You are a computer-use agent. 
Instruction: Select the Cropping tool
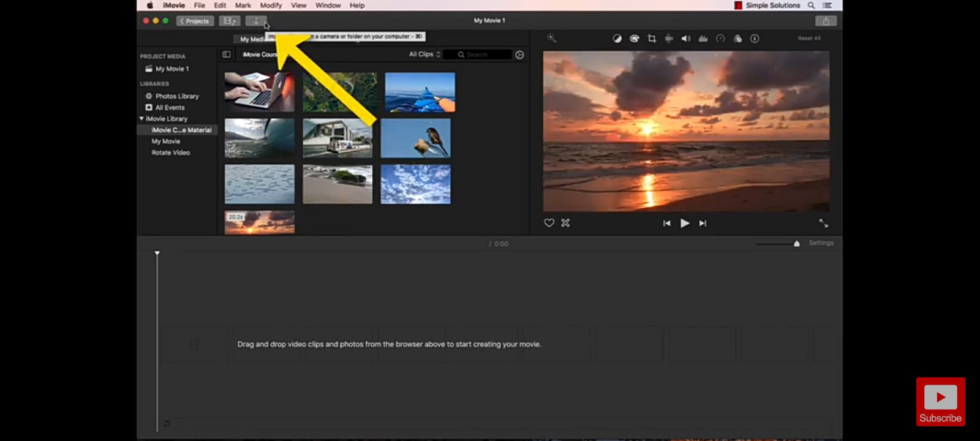click(652, 39)
